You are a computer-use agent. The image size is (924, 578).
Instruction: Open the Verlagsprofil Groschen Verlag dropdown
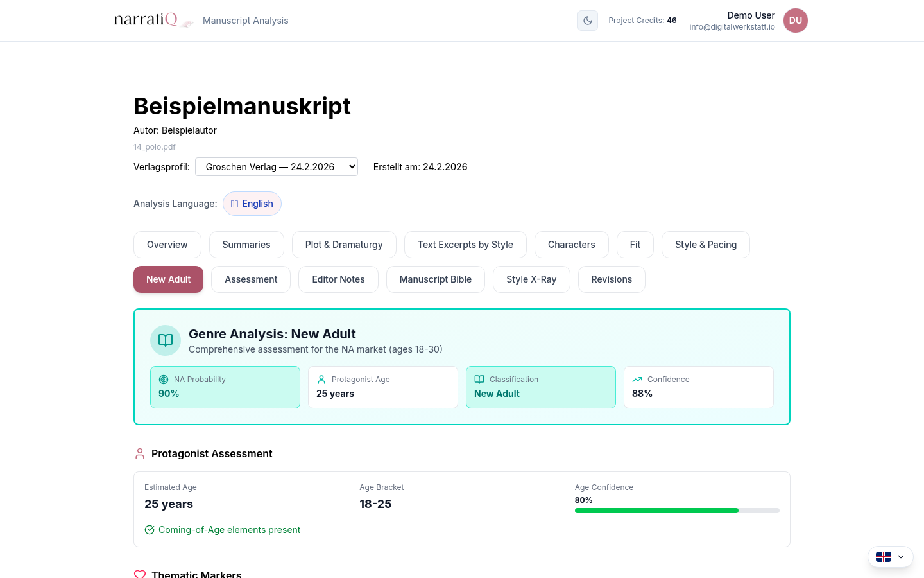pos(276,167)
